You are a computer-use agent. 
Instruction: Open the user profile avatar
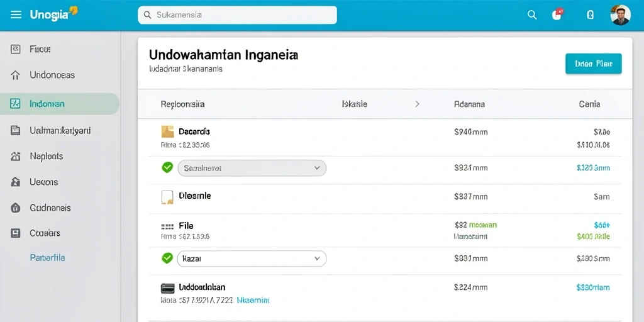click(x=620, y=15)
